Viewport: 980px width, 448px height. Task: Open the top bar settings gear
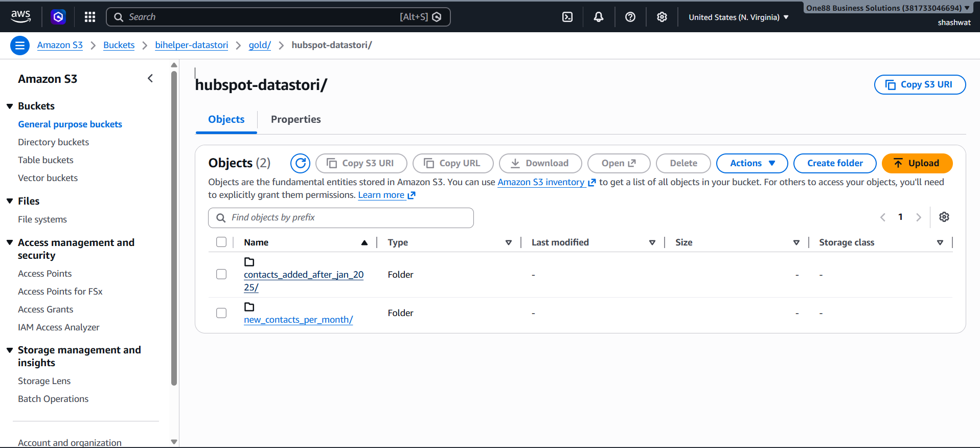(662, 17)
